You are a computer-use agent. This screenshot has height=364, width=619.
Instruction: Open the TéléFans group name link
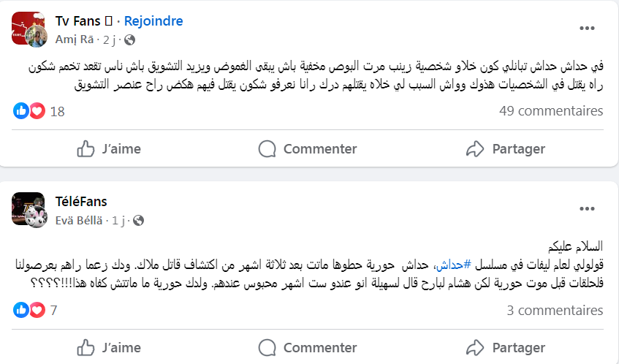point(81,201)
